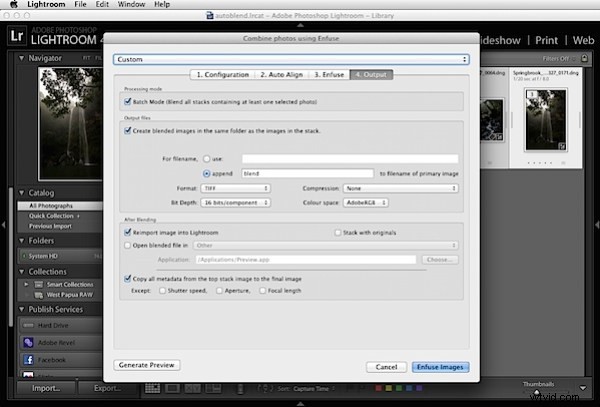Open the Format TIFF dropdown
The width and height of the screenshot is (600, 407).
click(x=236, y=188)
